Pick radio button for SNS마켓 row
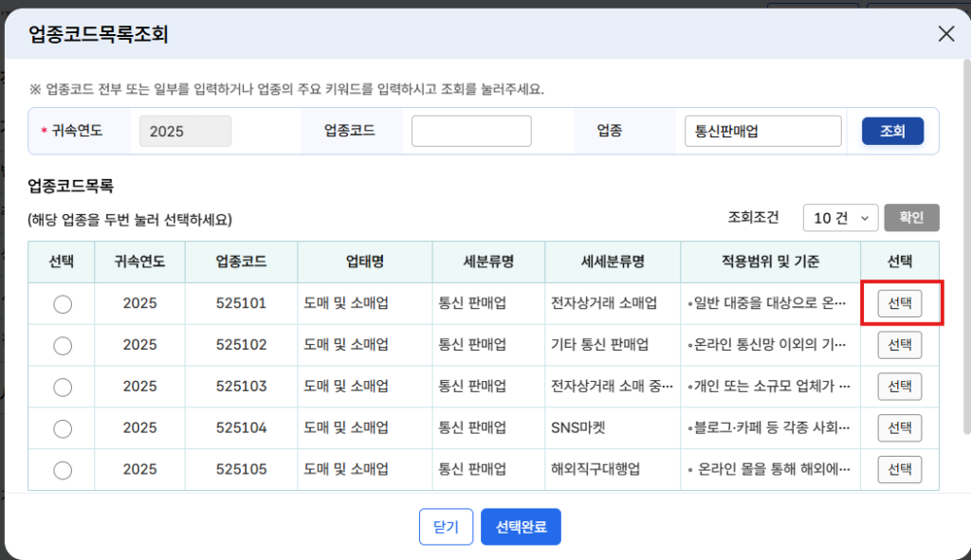 tap(63, 428)
